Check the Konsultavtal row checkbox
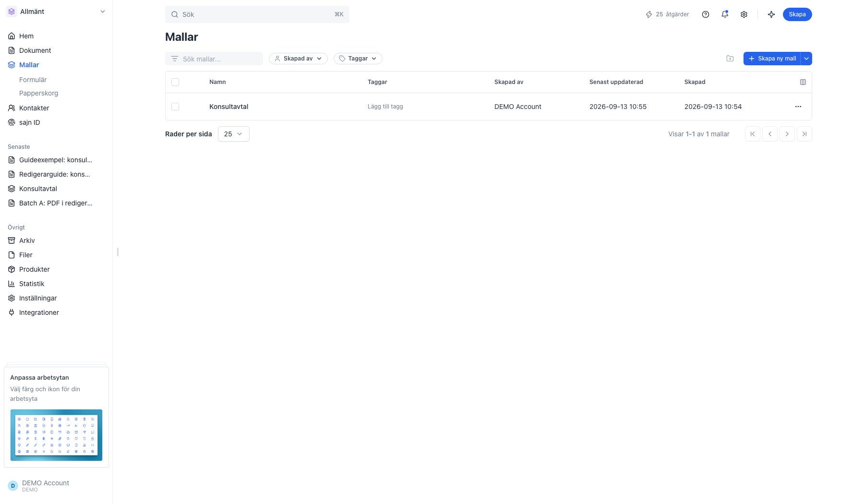Screen dimensions: 864x504 [175, 107]
